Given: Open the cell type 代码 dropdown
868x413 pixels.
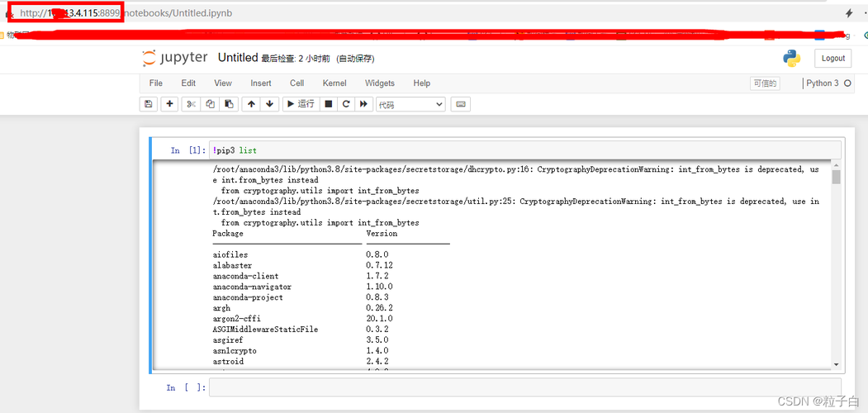Looking at the screenshot, I should [410, 104].
